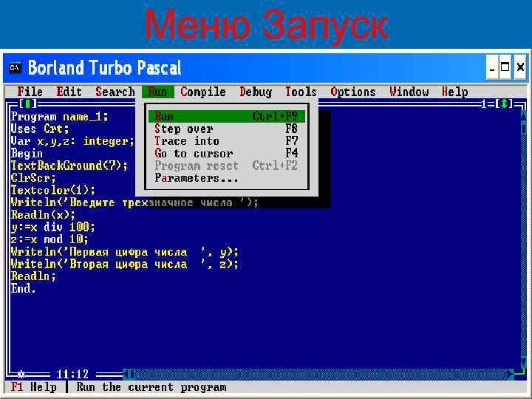Click the horizontal scrollbar right arrow
This screenshot has width=532, height=399.
[x=511, y=374]
